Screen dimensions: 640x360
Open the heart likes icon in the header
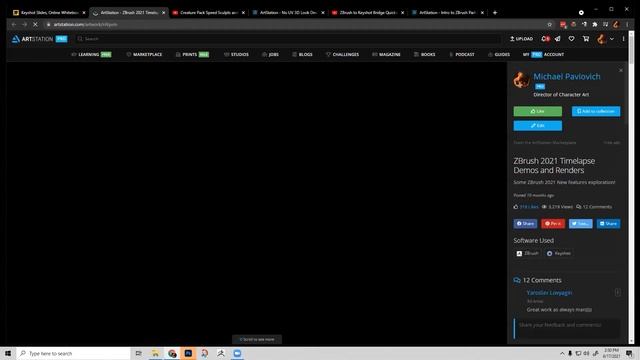pos(571,39)
